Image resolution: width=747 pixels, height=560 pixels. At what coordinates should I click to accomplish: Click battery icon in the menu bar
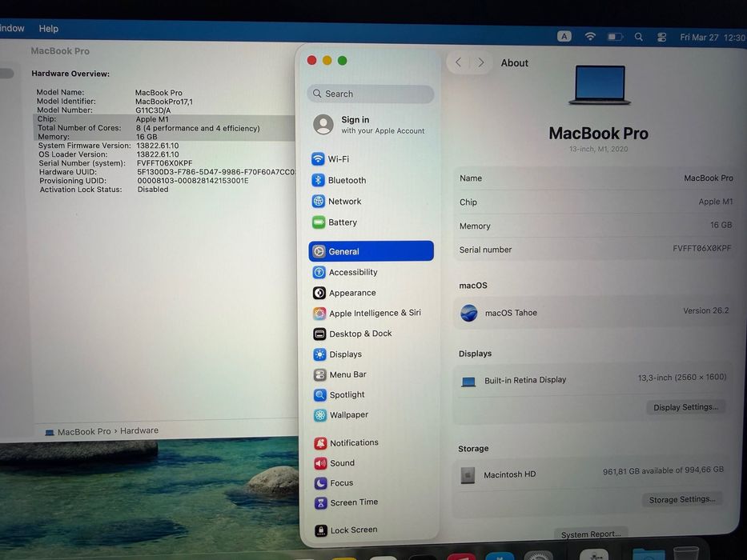tap(615, 37)
